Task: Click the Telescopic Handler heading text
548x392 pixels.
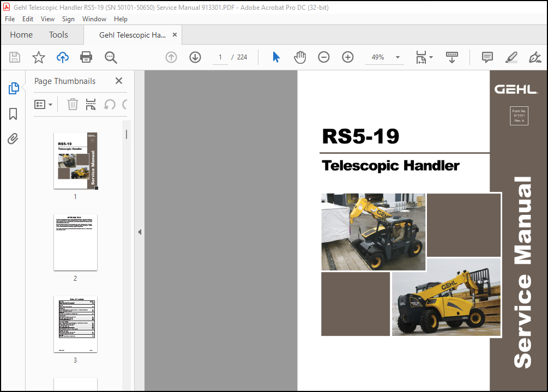Action: click(x=390, y=166)
